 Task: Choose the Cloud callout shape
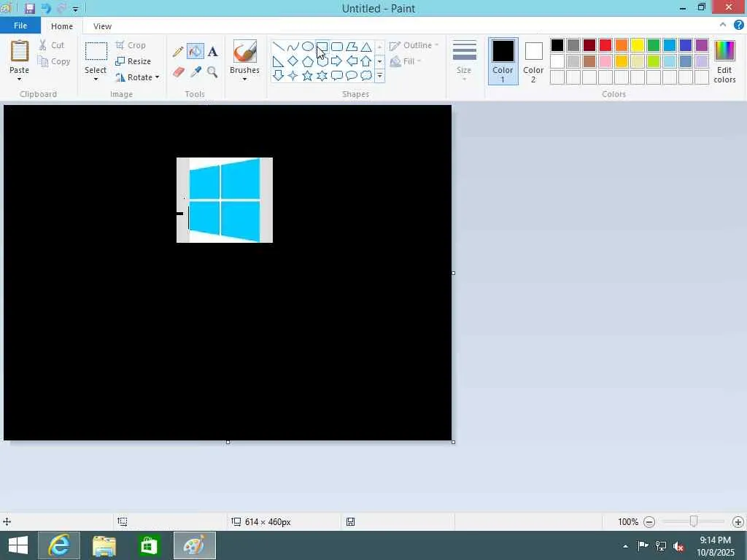366,76
